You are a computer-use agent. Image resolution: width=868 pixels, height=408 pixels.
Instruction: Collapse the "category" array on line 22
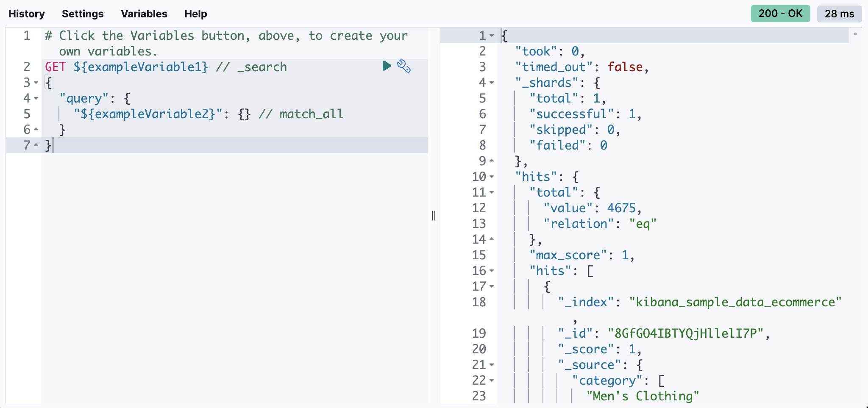point(491,380)
